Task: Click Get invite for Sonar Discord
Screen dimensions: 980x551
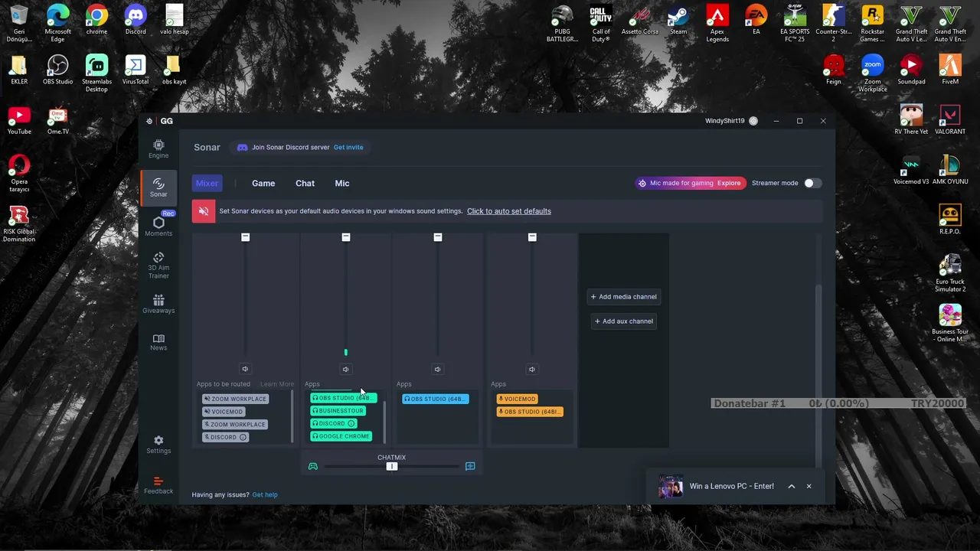Action: point(348,147)
